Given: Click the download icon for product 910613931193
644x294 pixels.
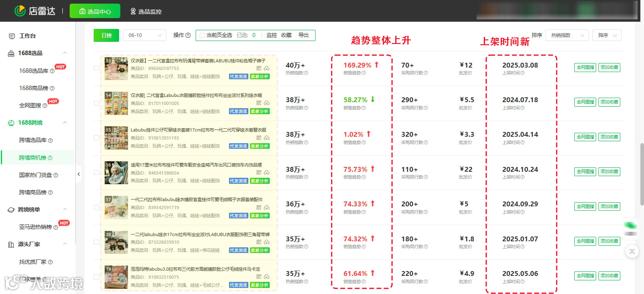Looking at the screenshot, I should point(267,138).
